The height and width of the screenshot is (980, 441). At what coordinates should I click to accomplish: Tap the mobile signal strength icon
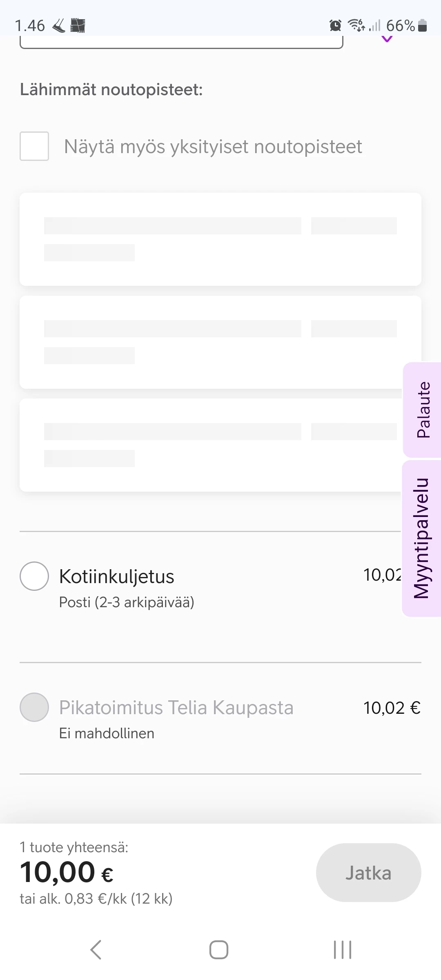pyautogui.click(x=374, y=26)
